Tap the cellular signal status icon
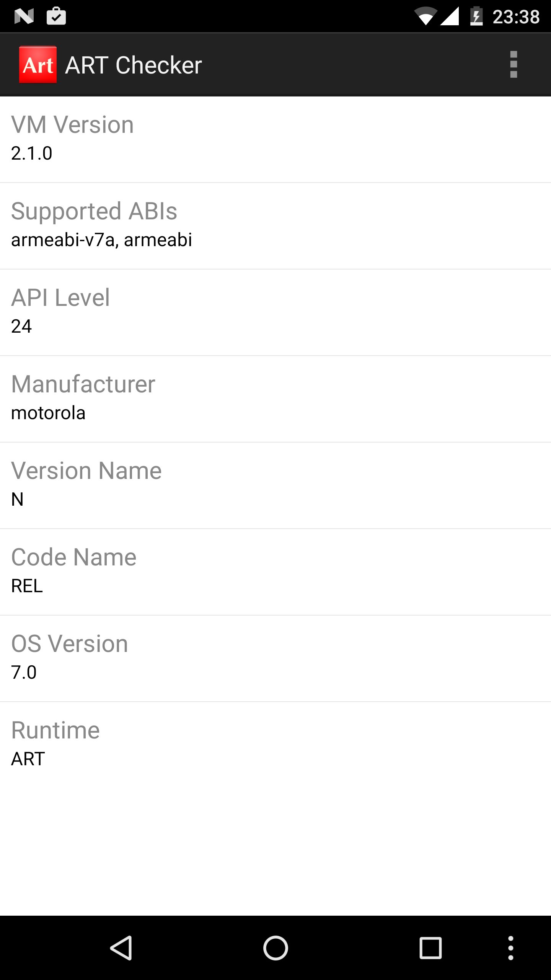This screenshot has width=551, height=980. pyautogui.click(x=450, y=16)
